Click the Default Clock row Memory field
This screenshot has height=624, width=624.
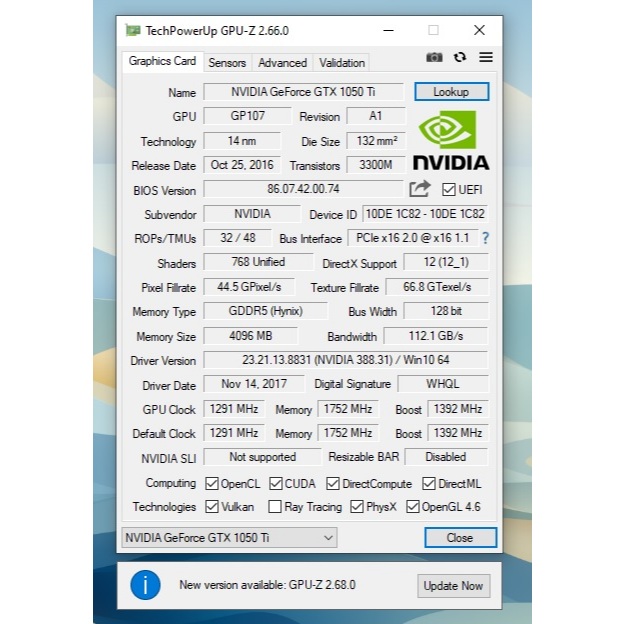click(x=348, y=433)
